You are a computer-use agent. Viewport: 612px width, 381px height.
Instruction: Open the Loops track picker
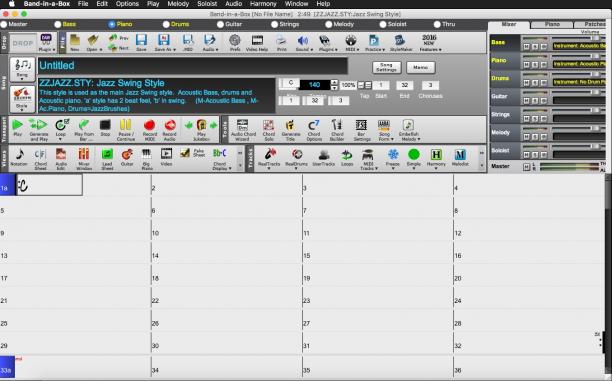pos(347,157)
